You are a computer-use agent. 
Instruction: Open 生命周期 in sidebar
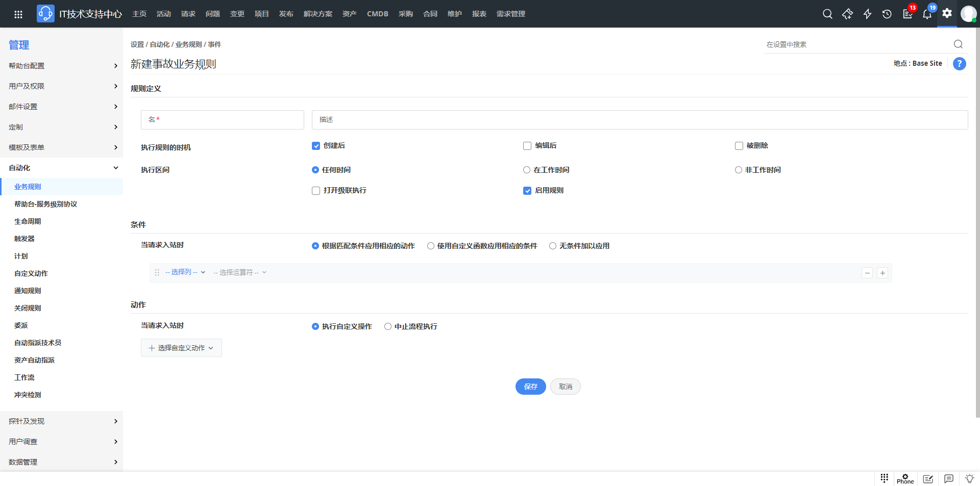[28, 221]
